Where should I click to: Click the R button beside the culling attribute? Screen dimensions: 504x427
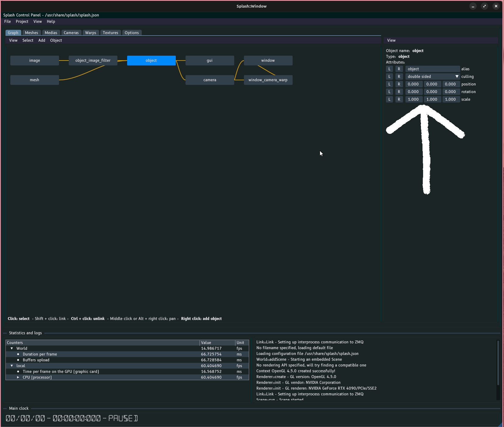399,77
